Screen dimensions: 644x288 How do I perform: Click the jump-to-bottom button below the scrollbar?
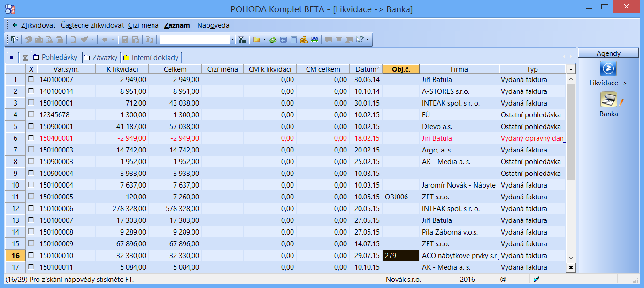[571, 267]
